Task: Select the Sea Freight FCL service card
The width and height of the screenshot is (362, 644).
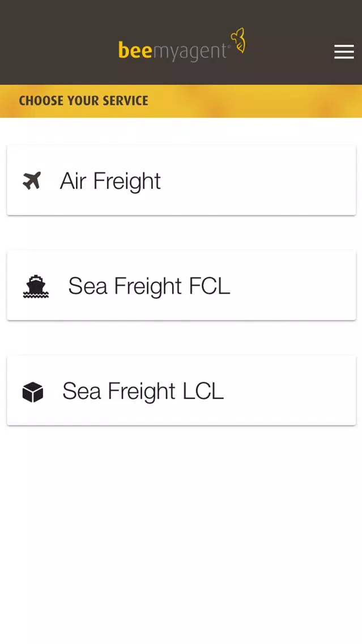Action: click(181, 285)
